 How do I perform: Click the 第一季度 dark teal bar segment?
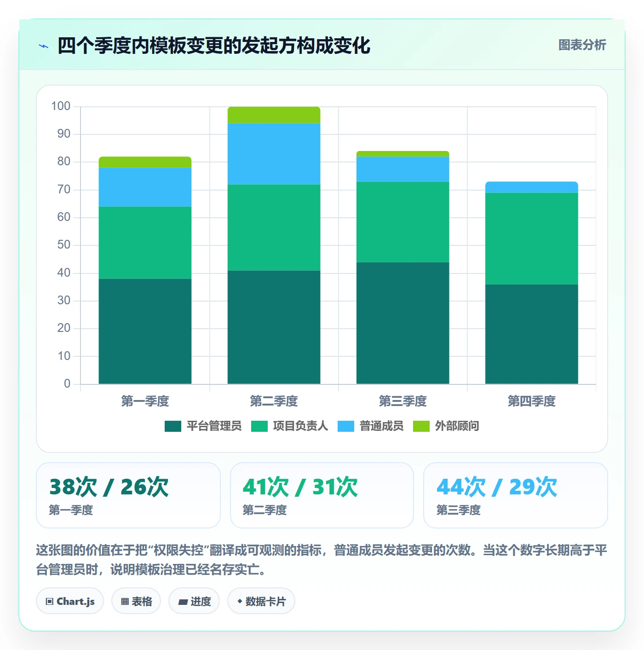click(x=145, y=331)
